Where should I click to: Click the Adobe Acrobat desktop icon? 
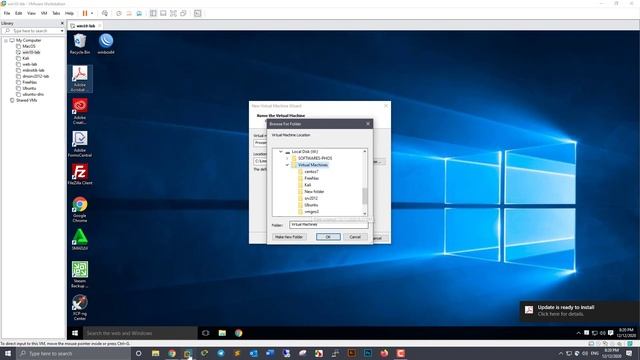(80, 79)
